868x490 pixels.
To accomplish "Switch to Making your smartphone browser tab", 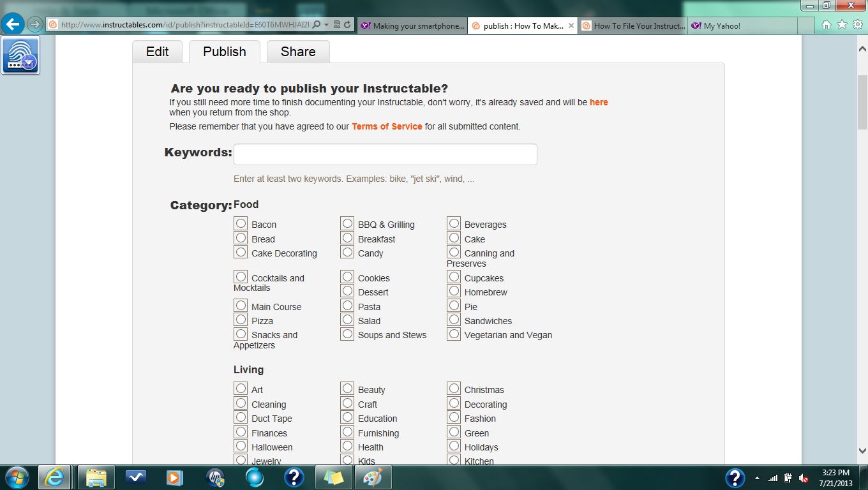I will point(412,26).
